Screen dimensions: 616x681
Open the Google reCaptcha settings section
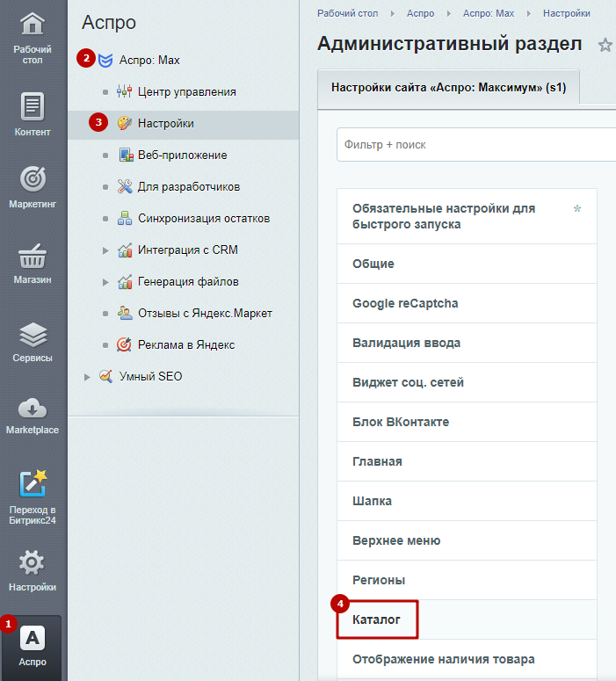point(467,303)
